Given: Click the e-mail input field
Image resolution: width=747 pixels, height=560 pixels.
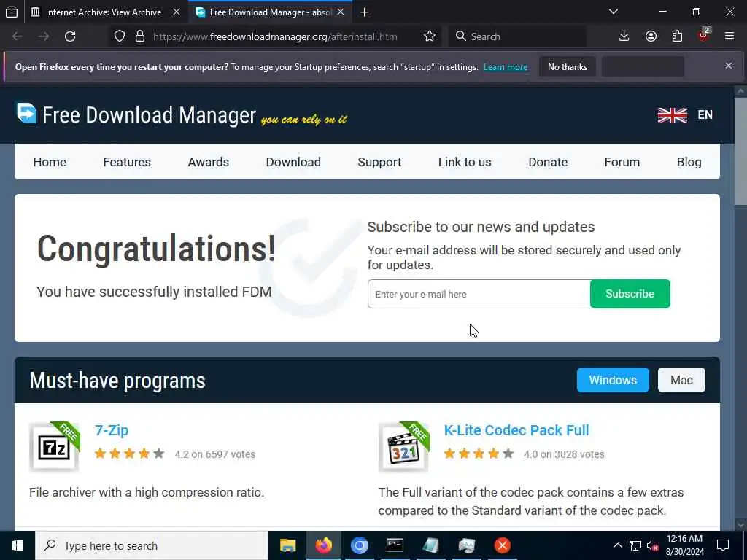Looking at the screenshot, I should pyautogui.click(x=479, y=294).
